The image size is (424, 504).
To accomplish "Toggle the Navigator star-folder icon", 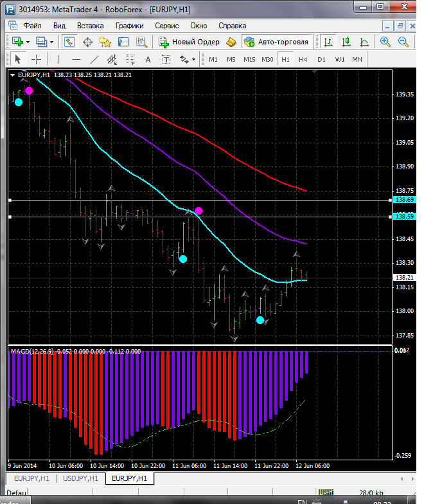I will coord(105,42).
